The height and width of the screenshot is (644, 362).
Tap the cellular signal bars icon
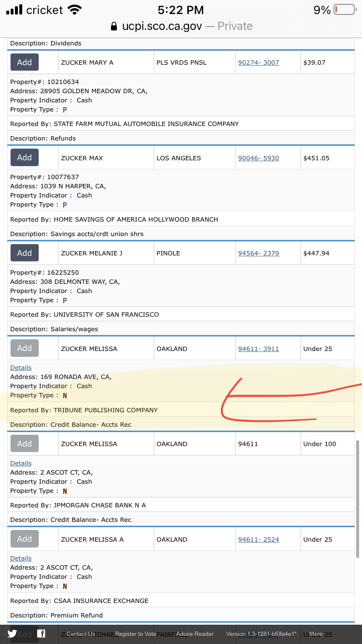pos(14,10)
